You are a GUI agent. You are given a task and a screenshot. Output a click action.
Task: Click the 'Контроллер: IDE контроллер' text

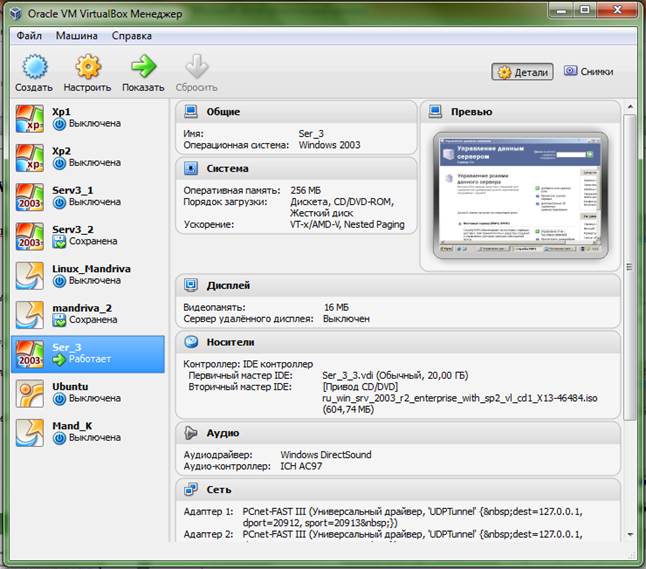248,364
